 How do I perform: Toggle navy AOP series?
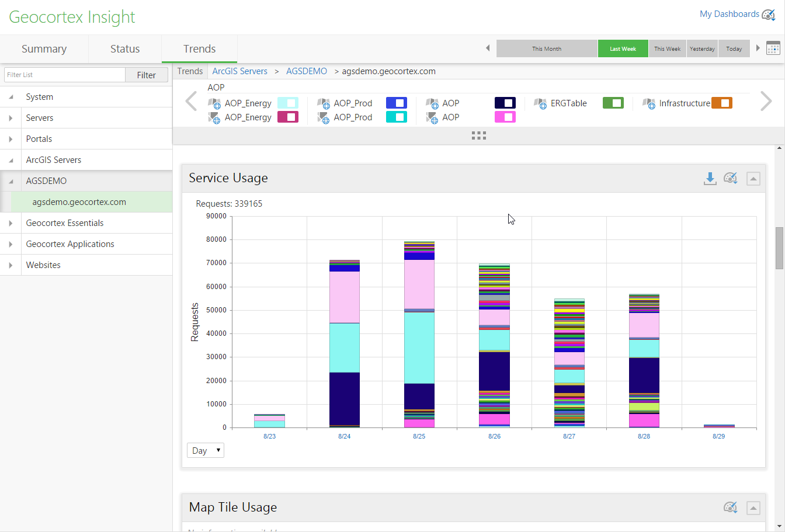pyautogui.click(x=505, y=103)
